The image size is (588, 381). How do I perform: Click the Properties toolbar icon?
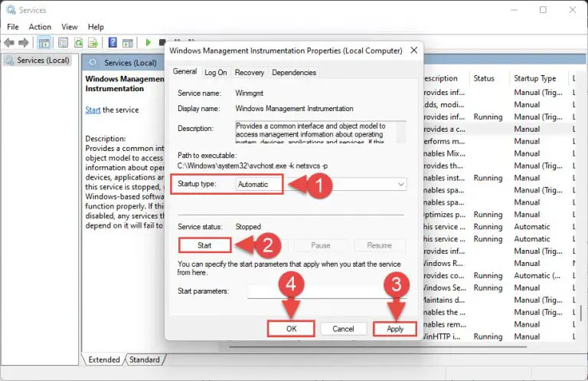coord(61,43)
